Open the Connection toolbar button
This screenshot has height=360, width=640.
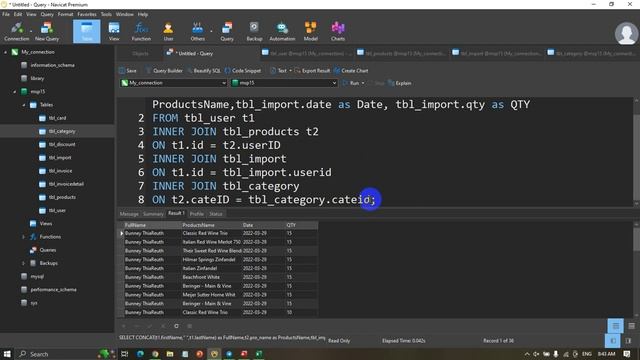coord(16,31)
